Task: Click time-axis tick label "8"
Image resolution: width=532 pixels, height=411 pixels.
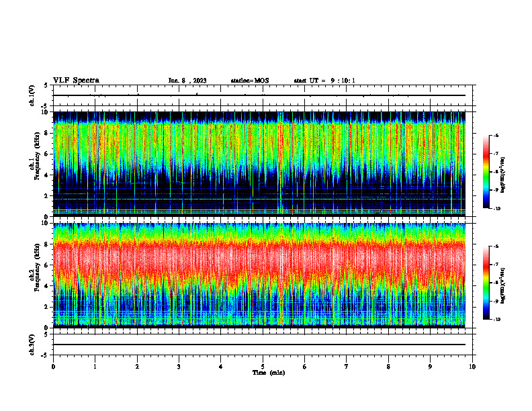Action: (388, 367)
